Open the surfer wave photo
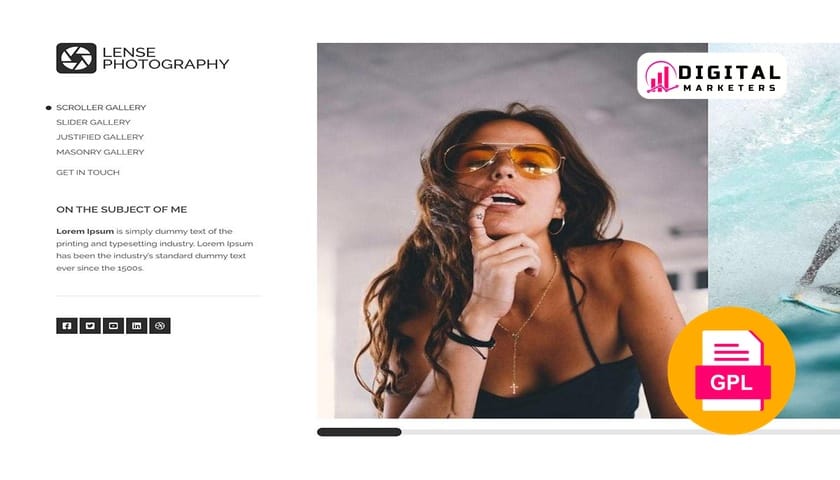This screenshot has width=840, height=480. pos(774,230)
